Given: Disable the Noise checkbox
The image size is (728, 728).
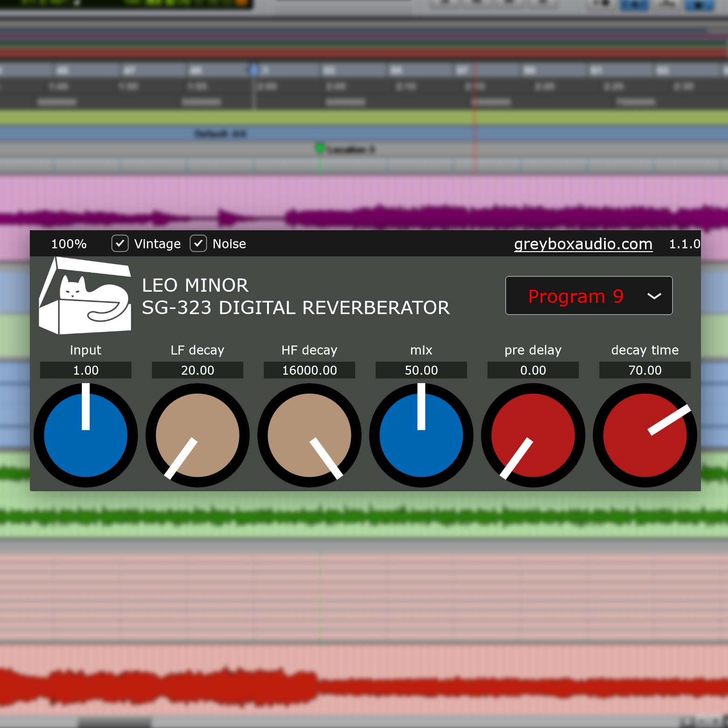Looking at the screenshot, I should [x=199, y=244].
